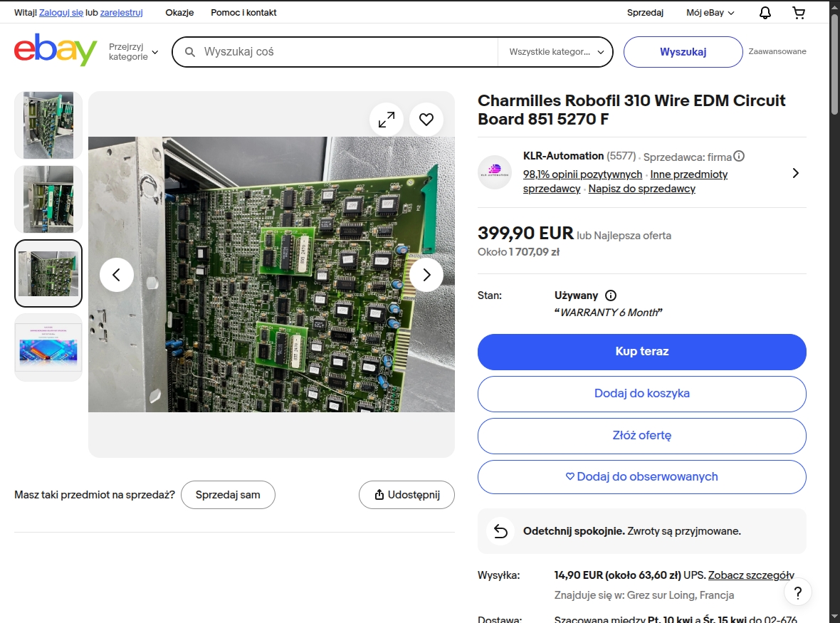
Task: Expand image to full screen
Action: pos(387,120)
